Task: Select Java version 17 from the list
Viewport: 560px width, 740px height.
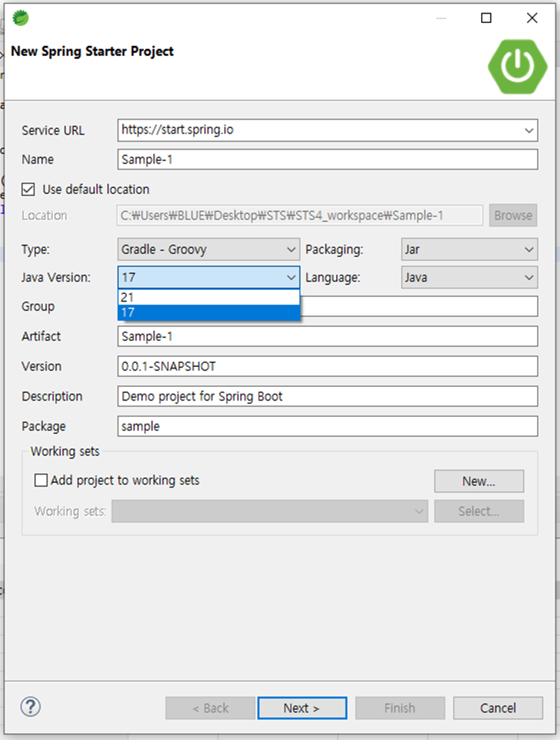Action: [x=209, y=312]
